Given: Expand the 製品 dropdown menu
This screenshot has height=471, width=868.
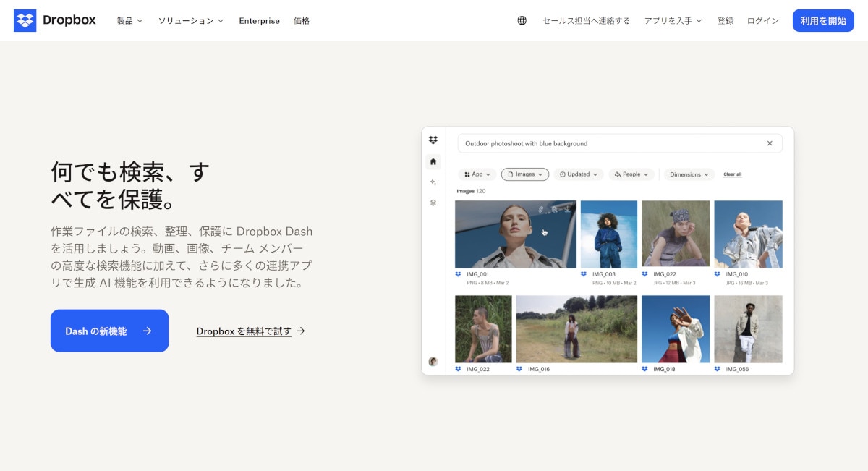Looking at the screenshot, I should pos(130,21).
